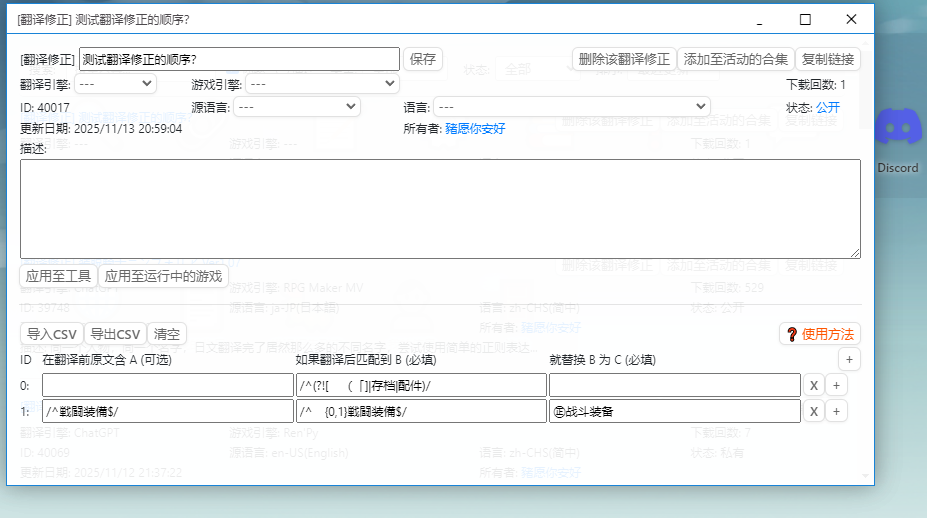Image resolution: width=927 pixels, height=518 pixels.
Task: Open the 源语言 dropdown
Action: [297, 106]
